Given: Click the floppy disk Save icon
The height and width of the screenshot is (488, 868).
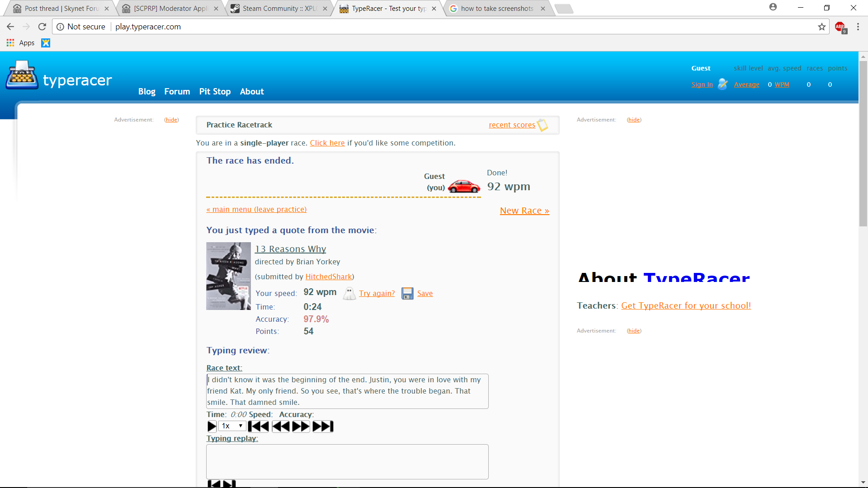Looking at the screenshot, I should 407,294.
